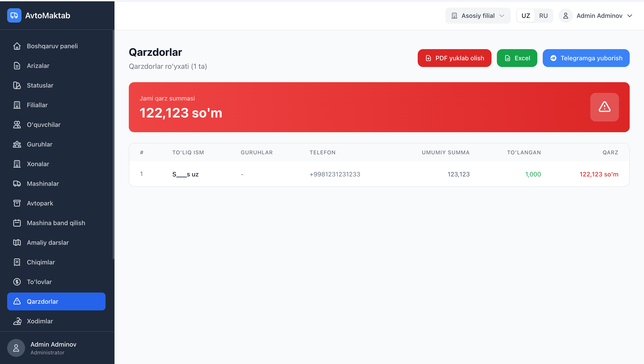Send the report via Telegramga yuborish
Image resolution: width=644 pixels, height=364 pixels.
pos(586,58)
